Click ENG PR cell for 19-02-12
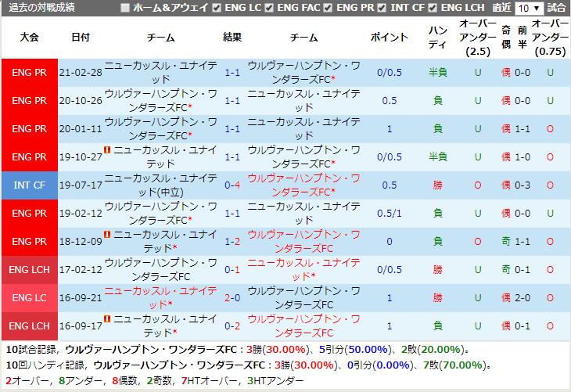Screen dimensions: 571x392 pyautogui.click(x=30, y=213)
